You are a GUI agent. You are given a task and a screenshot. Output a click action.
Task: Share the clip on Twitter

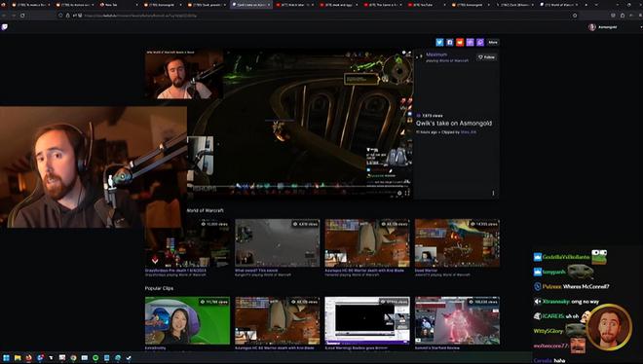(439, 42)
